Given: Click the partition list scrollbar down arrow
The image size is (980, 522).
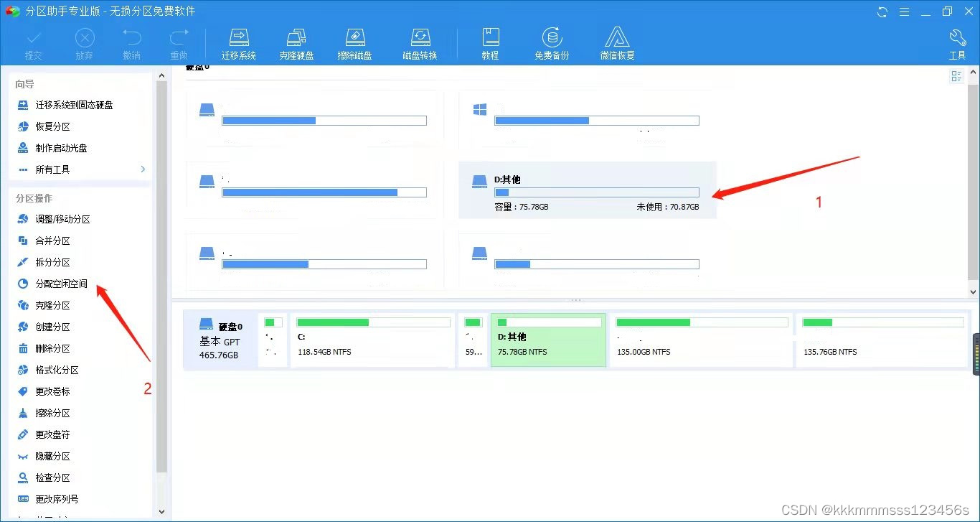Looking at the screenshot, I should [974, 291].
